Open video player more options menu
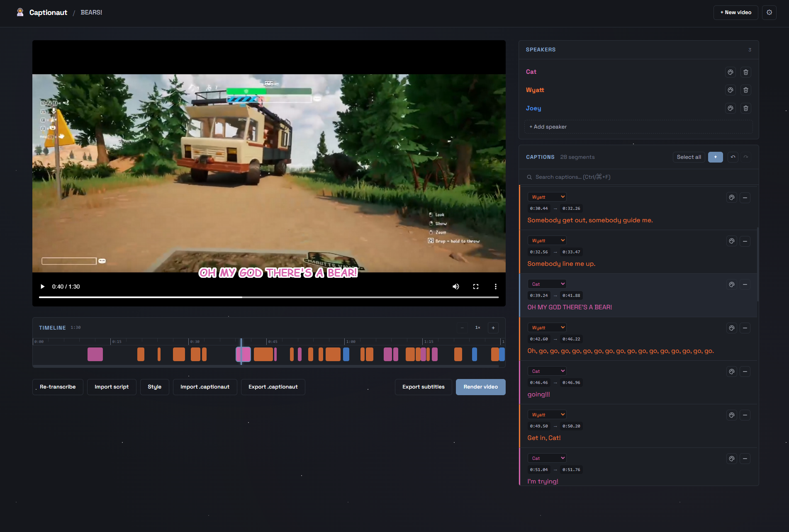This screenshot has width=789, height=532. pos(495,287)
